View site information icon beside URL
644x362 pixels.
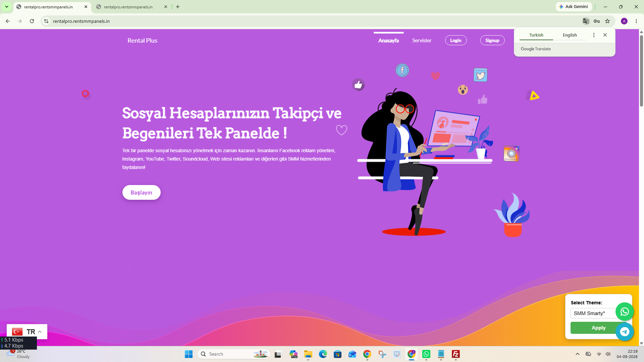pos(46,21)
